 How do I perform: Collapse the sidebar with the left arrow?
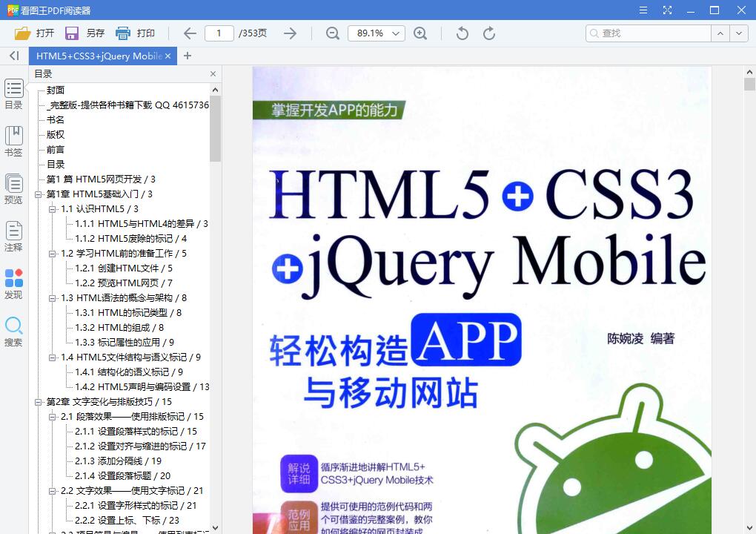[x=15, y=56]
